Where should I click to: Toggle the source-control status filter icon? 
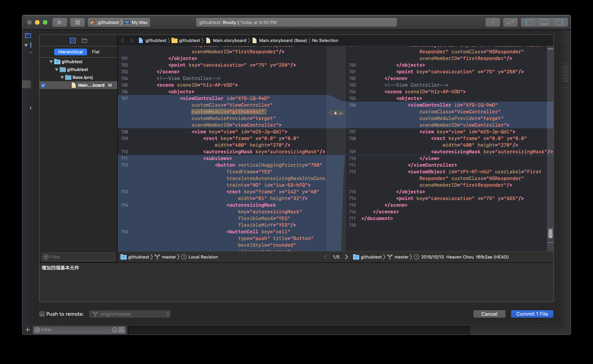(121, 329)
